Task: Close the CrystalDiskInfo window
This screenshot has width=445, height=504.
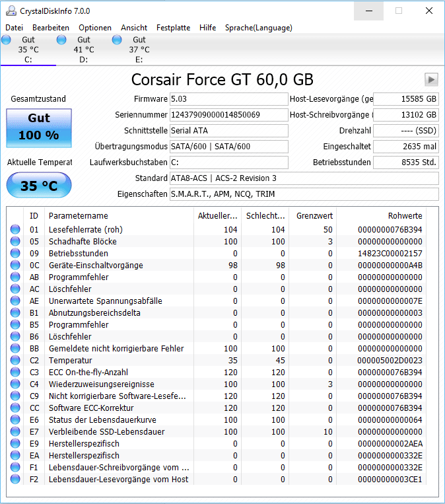Action: (429, 11)
